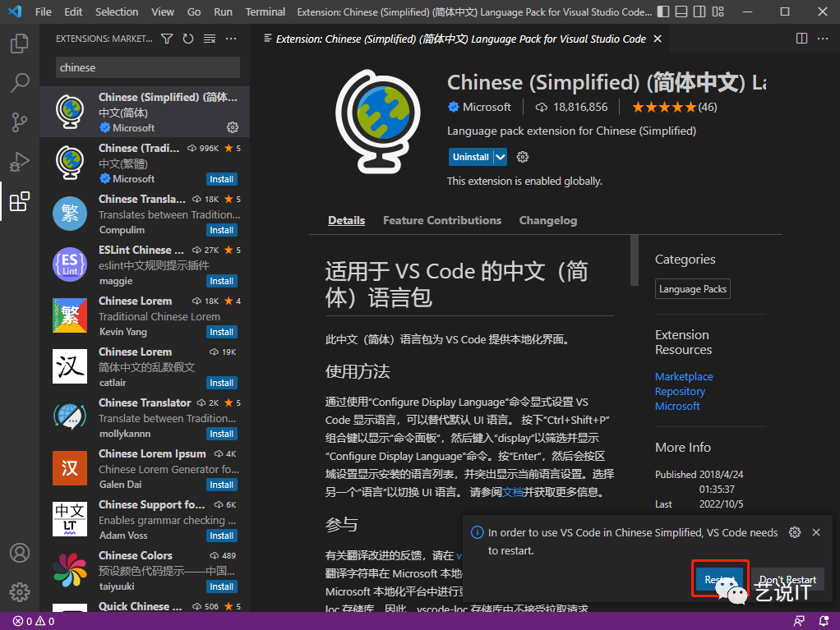Open the editor More Actions ellipsis menu

[x=823, y=38]
